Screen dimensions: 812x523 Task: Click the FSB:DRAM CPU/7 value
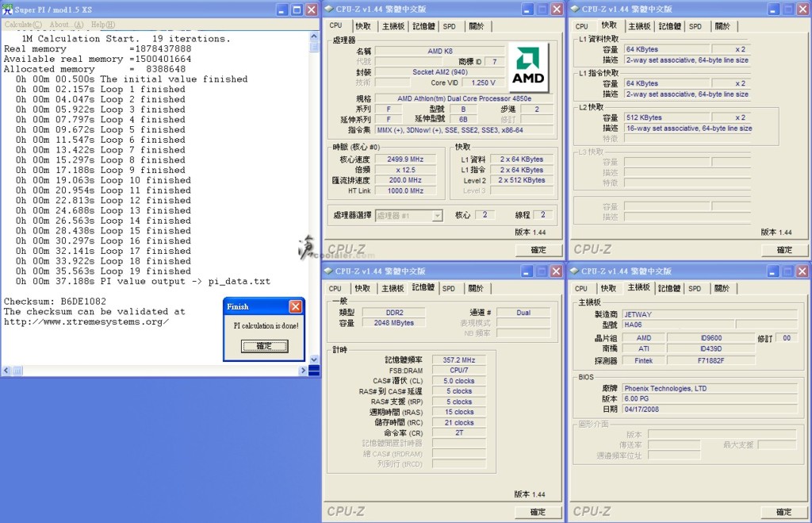(x=459, y=370)
